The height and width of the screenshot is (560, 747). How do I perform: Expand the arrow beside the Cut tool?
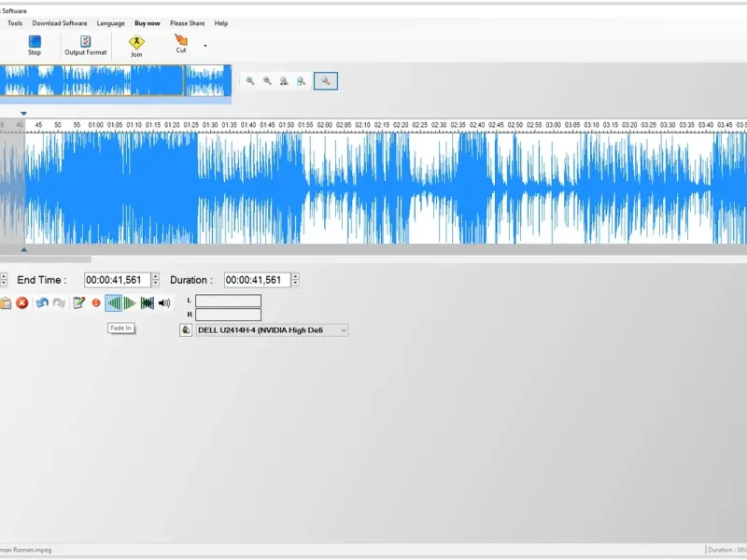click(205, 46)
